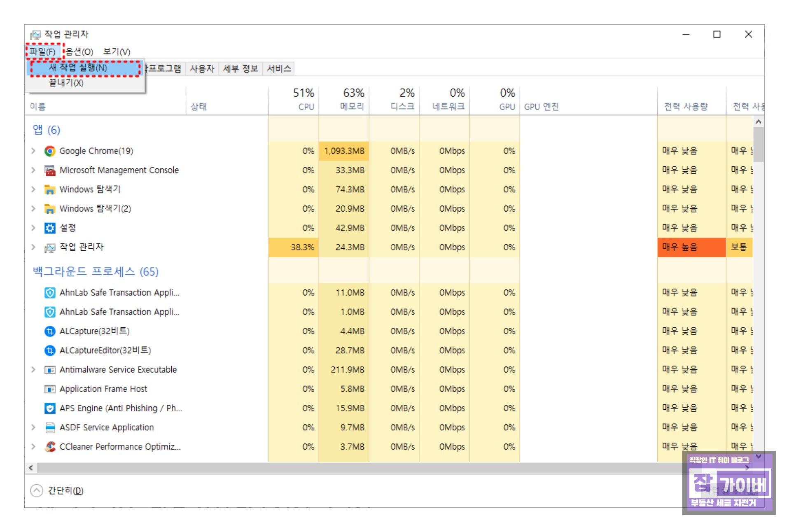Expand the CCleaner Performance Optimizer row
789x532 pixels.
33,447
